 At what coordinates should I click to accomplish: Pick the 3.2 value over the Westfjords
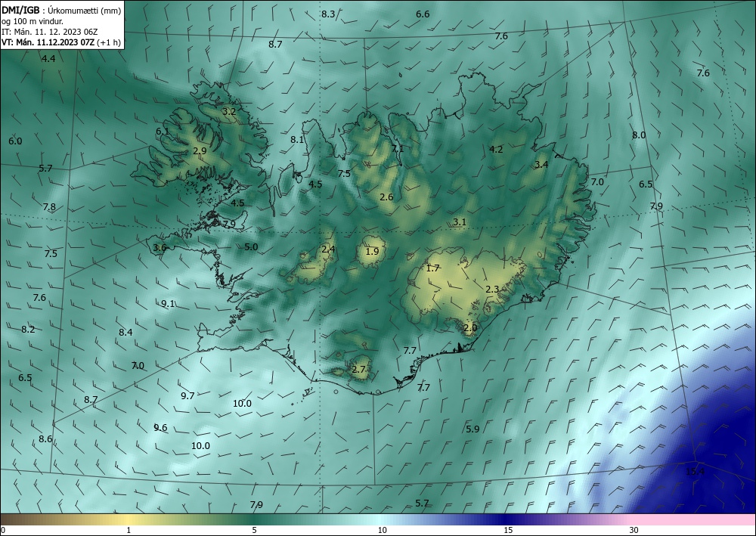(x=229, y=111)
